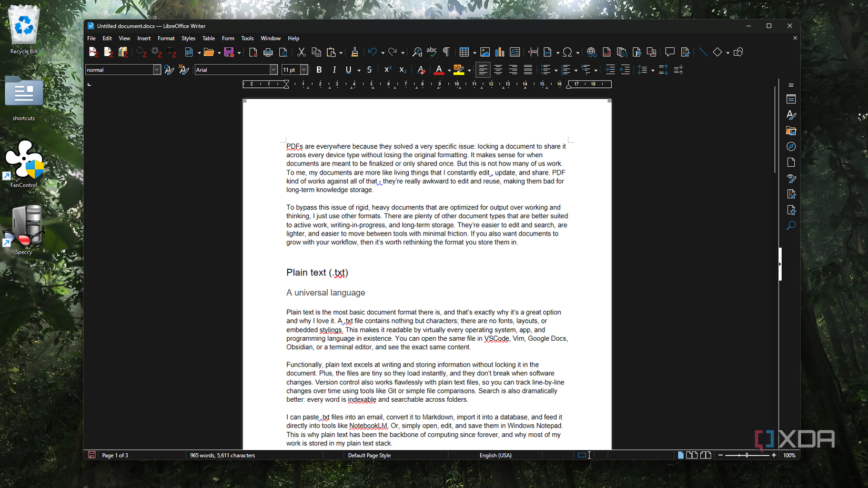Open the paragraph style dropdown

click(157, 69)
